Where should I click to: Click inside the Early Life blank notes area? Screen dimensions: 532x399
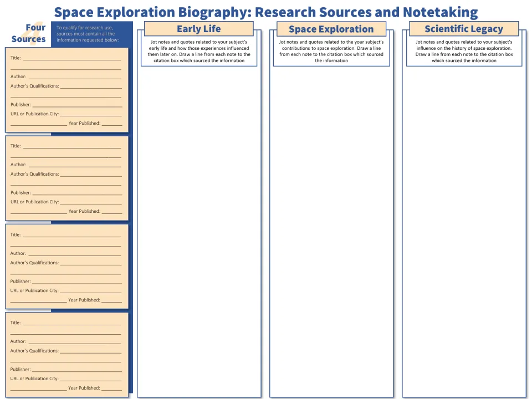coord(199,231)
